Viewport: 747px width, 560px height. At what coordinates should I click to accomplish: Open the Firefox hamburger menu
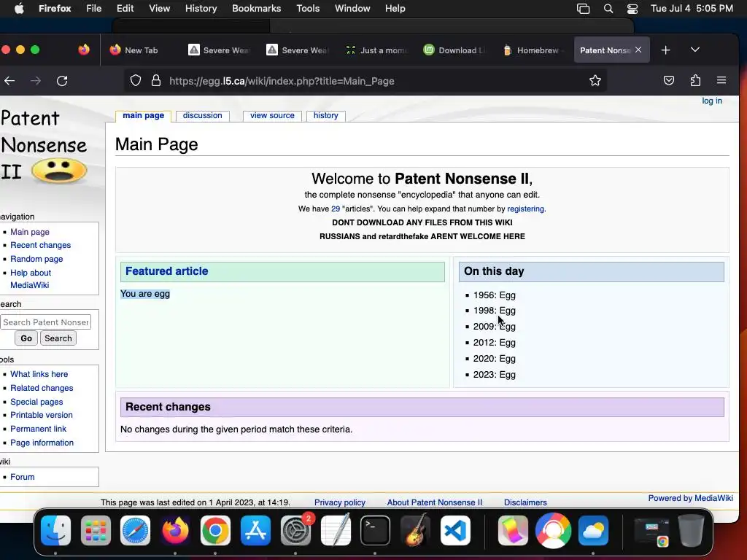721,80
